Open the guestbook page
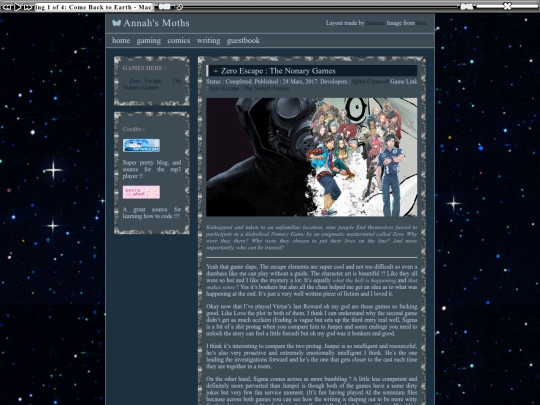The image size is (540, 405). pyautogui.click(x=243, y=41)
